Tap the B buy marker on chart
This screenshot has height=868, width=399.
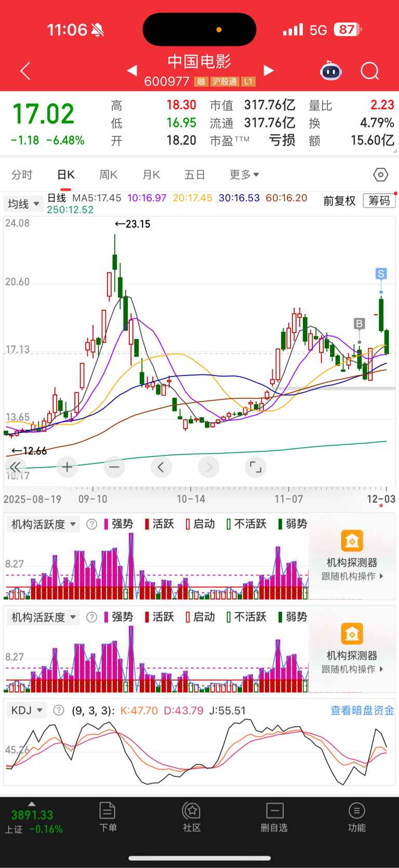359,324
